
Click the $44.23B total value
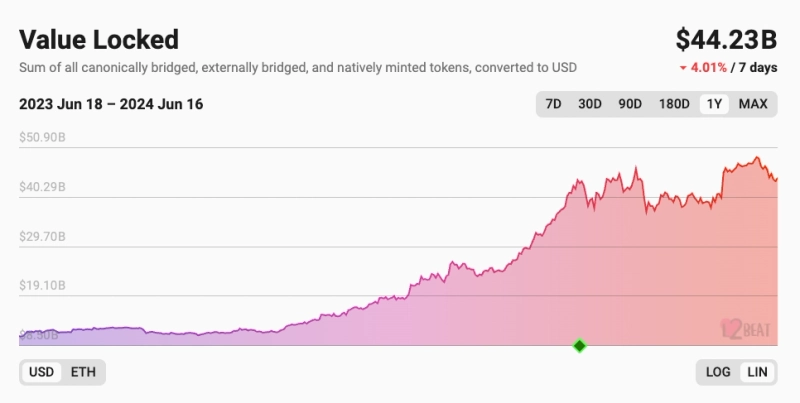coord(727,39)
